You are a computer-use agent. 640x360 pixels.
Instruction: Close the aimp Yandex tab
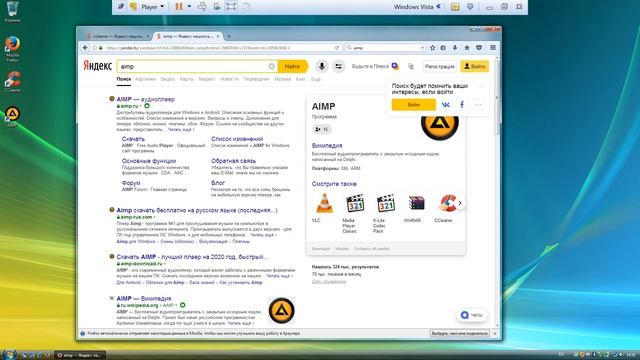[218, 36]
